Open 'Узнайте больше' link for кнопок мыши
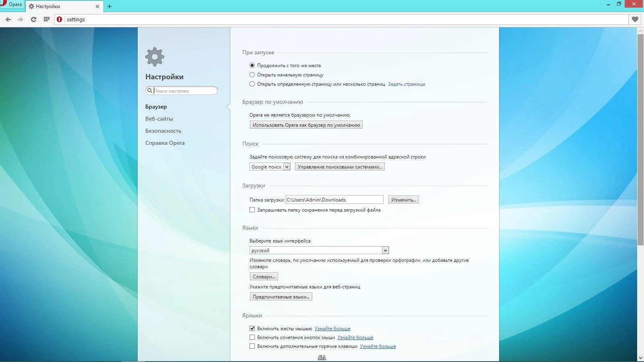The image size is (644, 362). coord(355,337)
